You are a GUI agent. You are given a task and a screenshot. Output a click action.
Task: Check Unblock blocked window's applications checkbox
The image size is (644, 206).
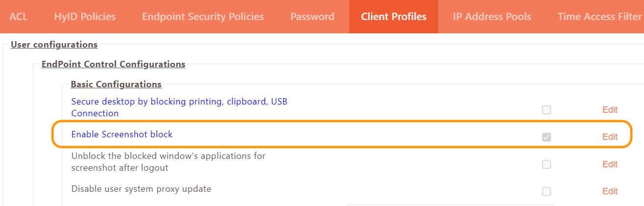click(547, 164)
